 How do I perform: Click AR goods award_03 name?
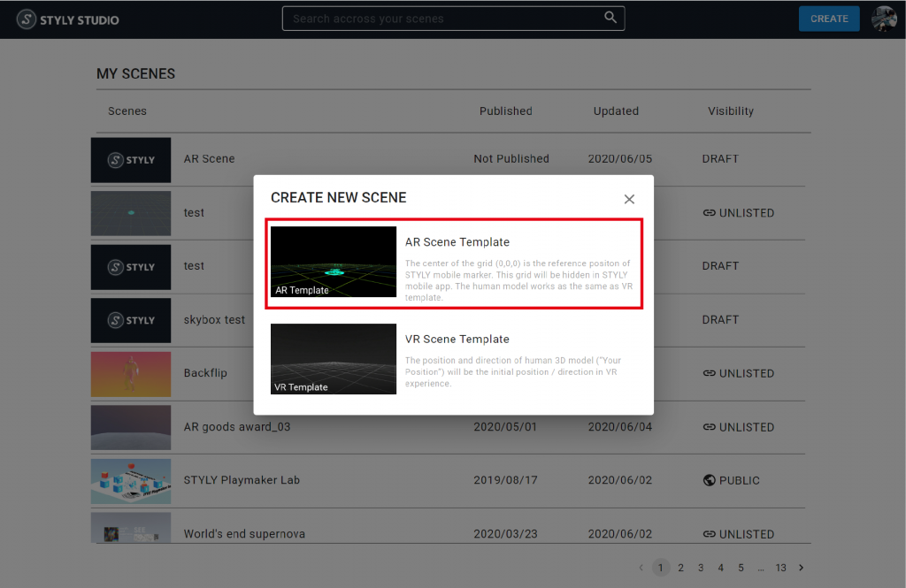[237, 427]
